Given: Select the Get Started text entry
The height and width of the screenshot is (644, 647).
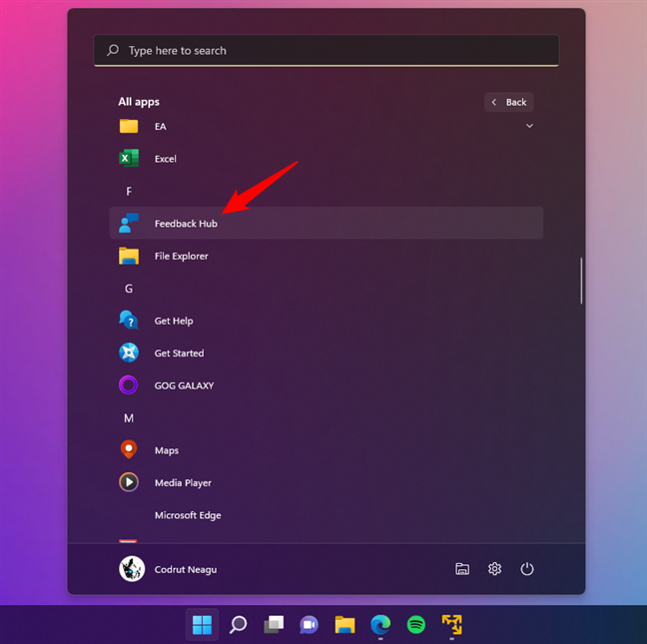Looking at the screenshot, I should coord(179,353).
